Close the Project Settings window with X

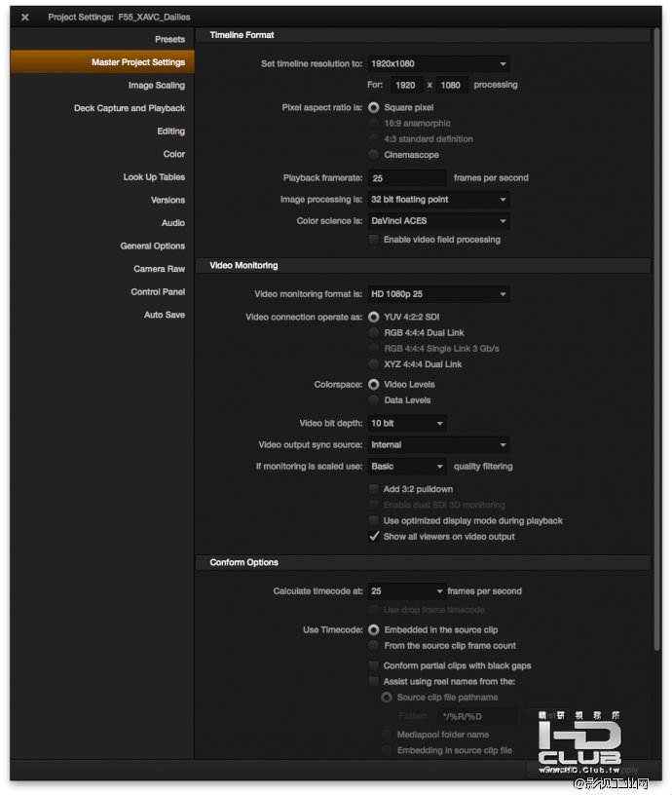[24, 18]
